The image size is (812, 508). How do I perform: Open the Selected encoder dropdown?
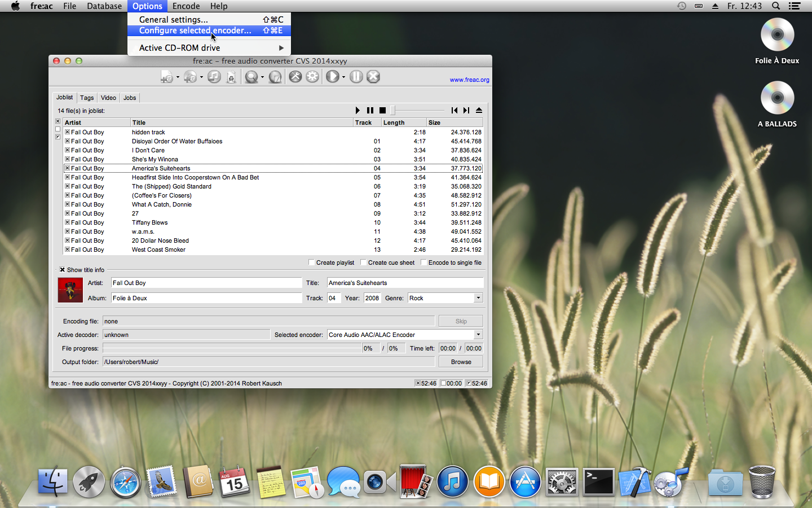tap(478, 335)
